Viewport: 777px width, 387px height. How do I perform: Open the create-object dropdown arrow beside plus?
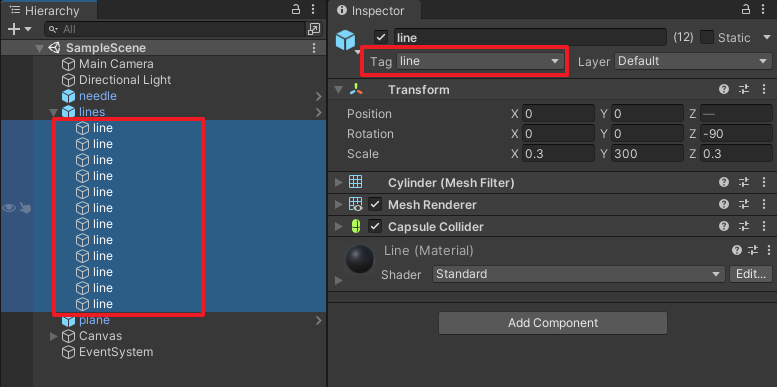click(28, 30)
